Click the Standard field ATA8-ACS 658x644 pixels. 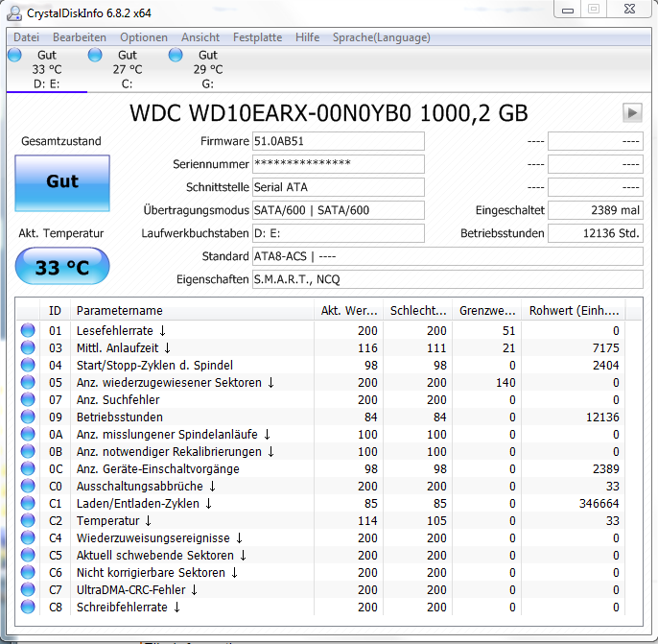pos(448,256)
